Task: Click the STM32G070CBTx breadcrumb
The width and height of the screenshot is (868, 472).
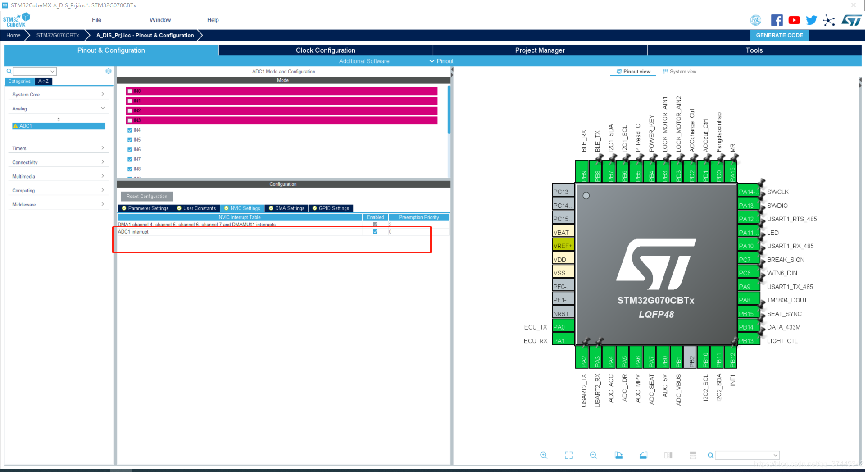Action: tap(58, 35)
